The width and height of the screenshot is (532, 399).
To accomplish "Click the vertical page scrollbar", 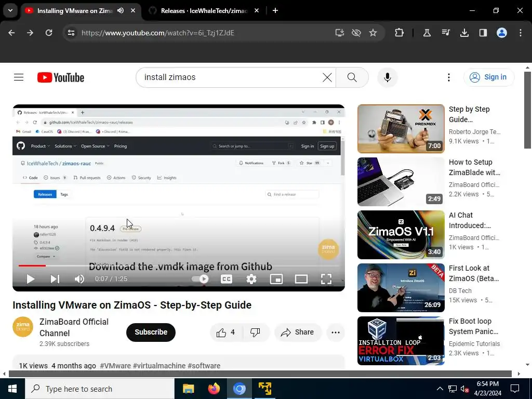I will click(x=527, y=110).
